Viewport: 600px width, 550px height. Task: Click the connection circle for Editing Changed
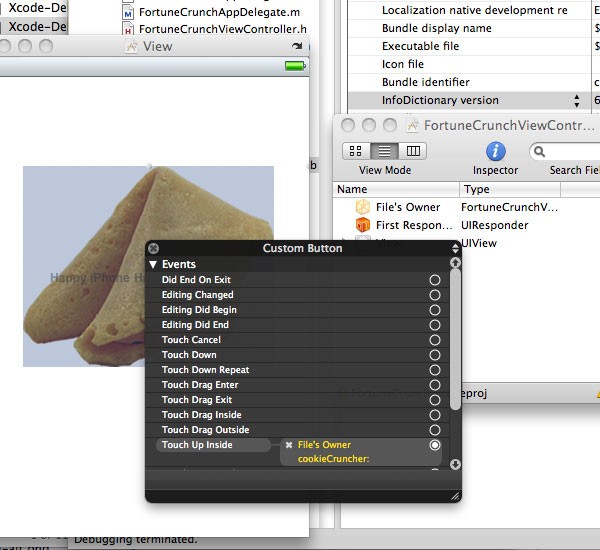(x=435, y=295)
